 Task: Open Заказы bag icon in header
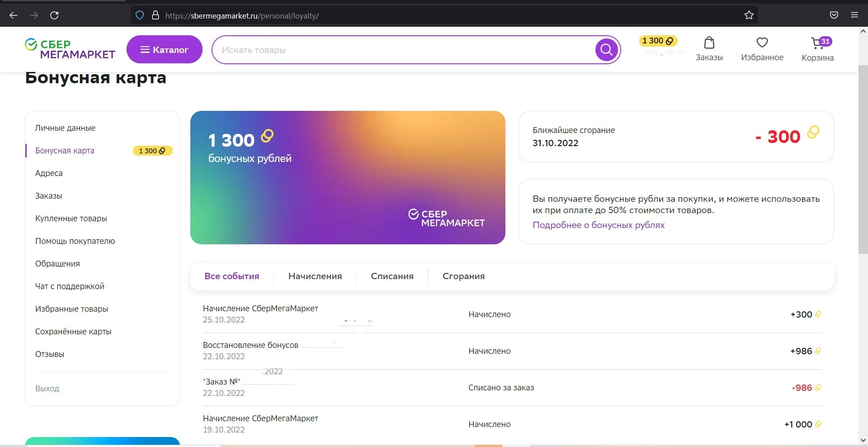click(709, 49)
